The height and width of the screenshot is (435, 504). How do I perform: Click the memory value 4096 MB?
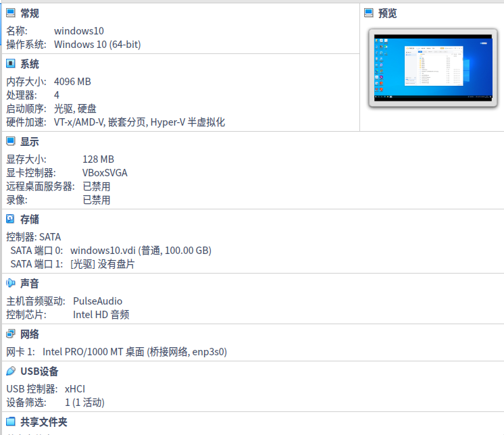(72, 82)
